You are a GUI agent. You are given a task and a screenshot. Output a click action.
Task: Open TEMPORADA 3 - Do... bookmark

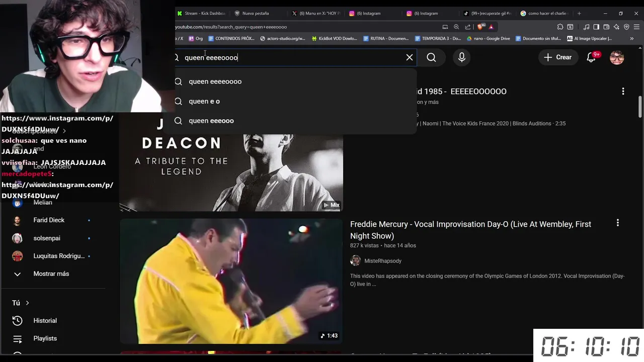(x=438, y=38)
